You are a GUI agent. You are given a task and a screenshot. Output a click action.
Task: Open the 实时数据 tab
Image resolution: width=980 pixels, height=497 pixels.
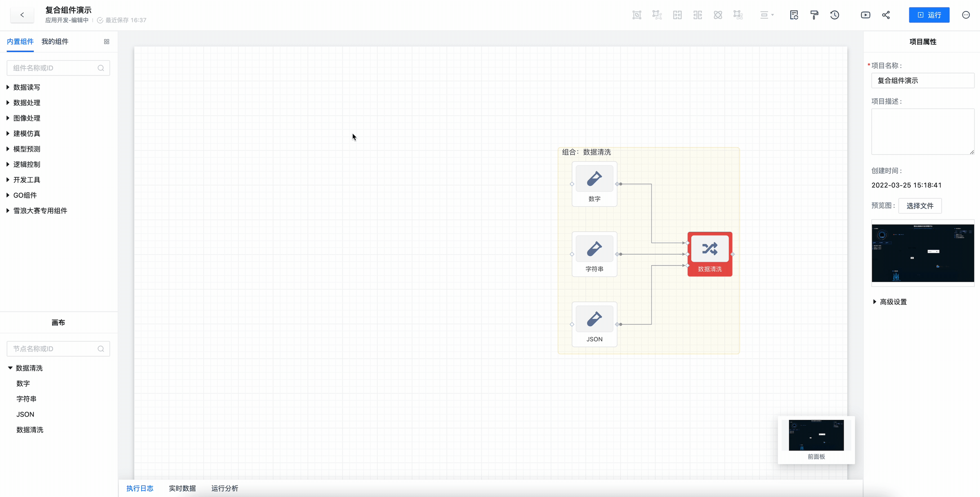tap(182, 488)
